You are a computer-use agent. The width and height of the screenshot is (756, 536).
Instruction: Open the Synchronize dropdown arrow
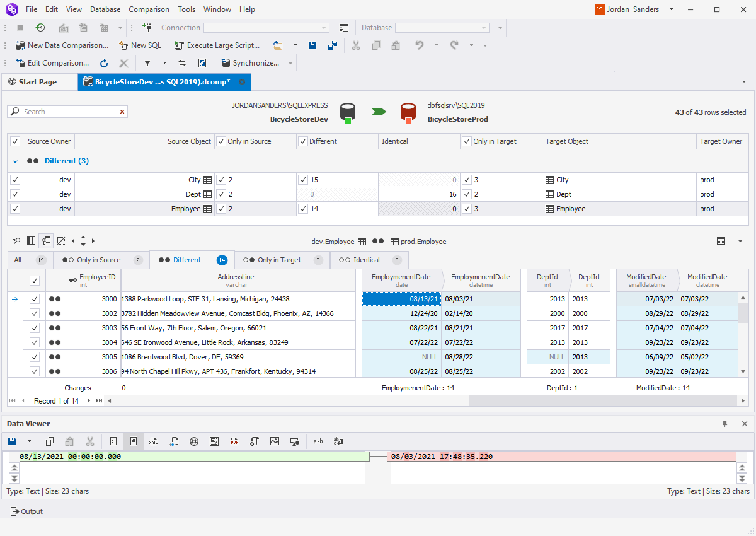(290, 63)
